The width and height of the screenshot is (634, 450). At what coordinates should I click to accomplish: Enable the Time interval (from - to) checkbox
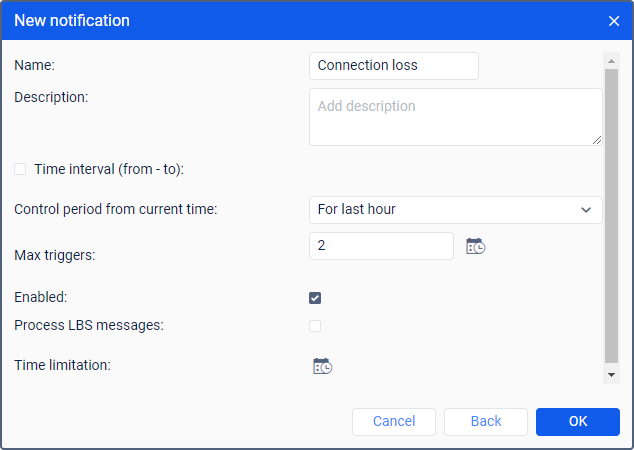click(x=20, y=170)
